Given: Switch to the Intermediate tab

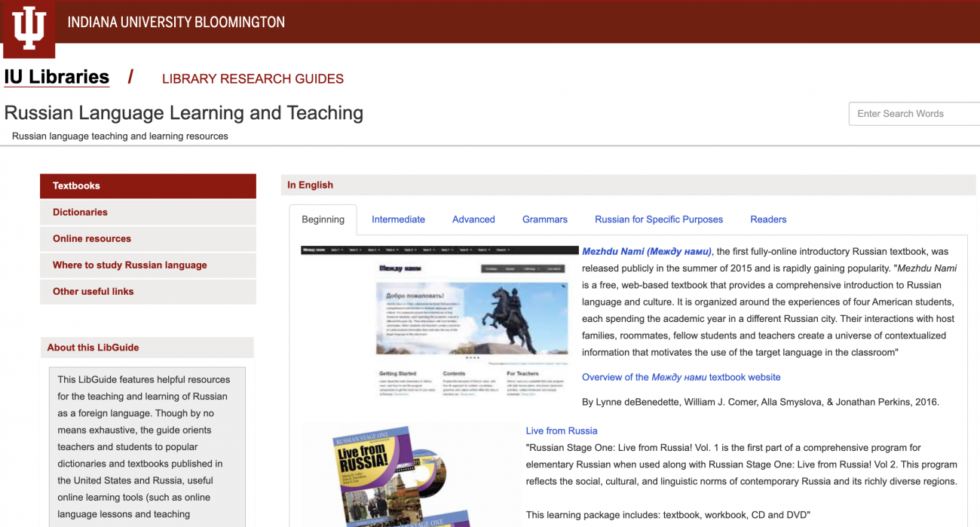Looking at the screenshot, I should 398,219.
